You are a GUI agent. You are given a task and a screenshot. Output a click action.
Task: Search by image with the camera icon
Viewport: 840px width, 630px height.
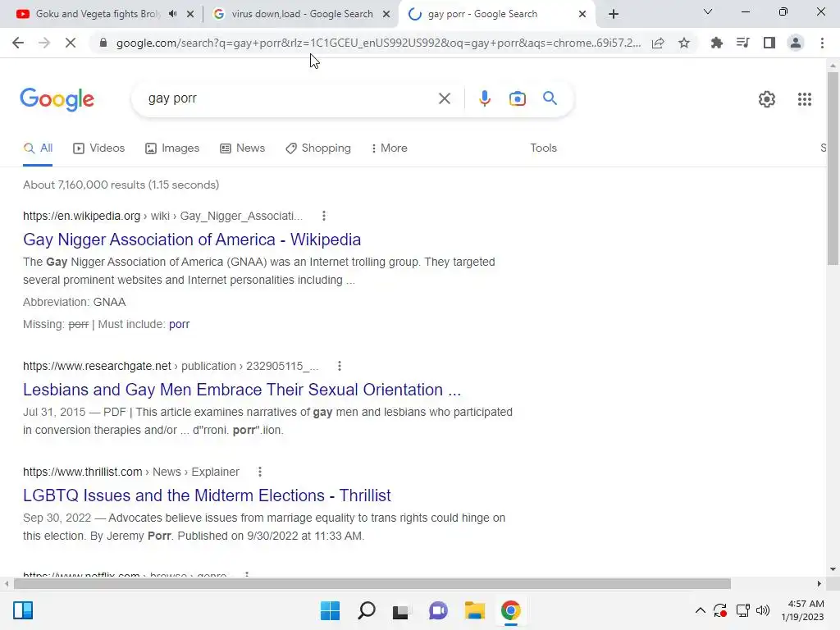[x=518, y=98]
